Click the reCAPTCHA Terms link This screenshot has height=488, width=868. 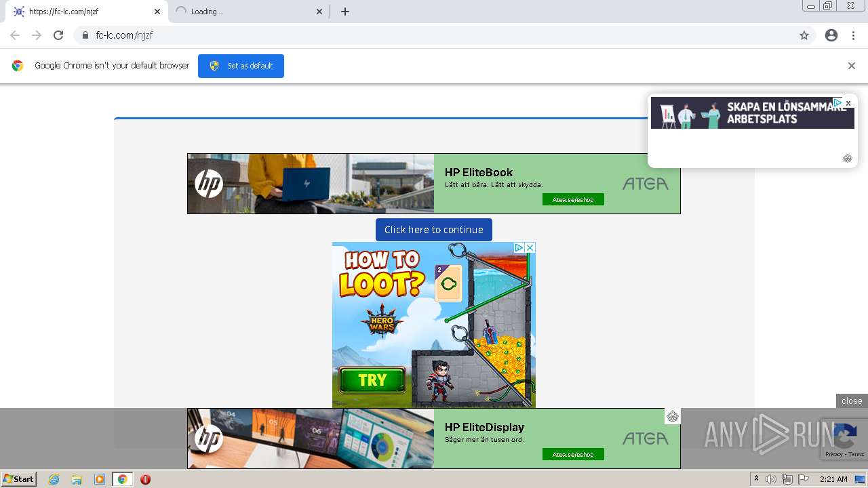pyautogui.click(x=856, y=454)
